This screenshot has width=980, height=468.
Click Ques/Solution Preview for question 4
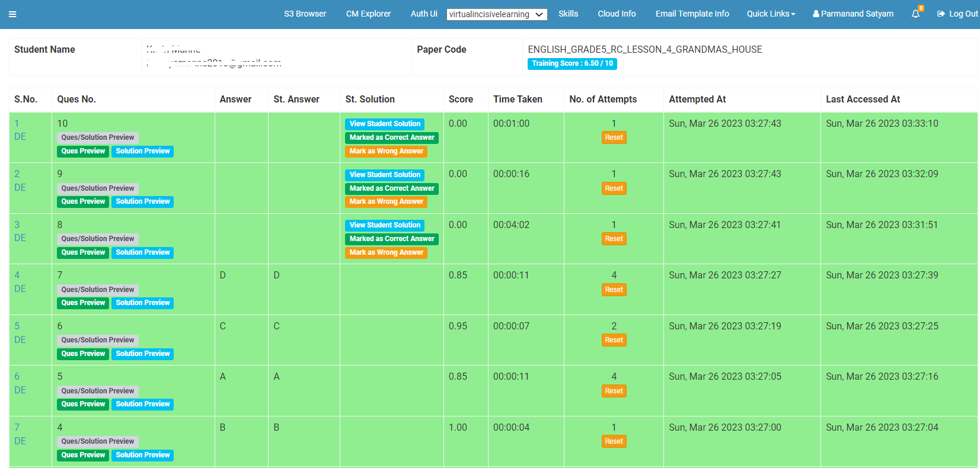tap(98, 441)
